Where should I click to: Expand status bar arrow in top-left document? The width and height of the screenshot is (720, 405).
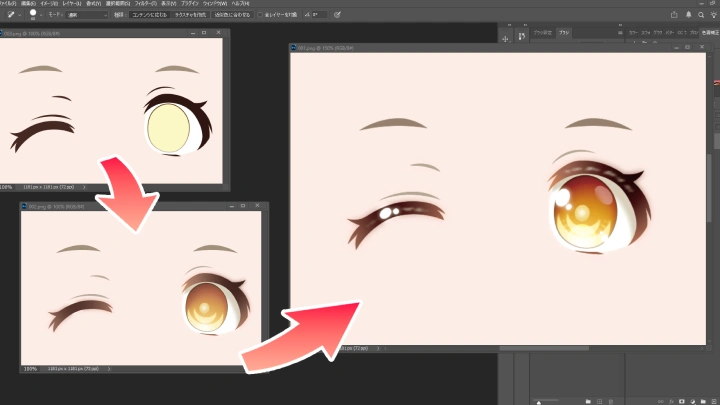click(84, 187)
